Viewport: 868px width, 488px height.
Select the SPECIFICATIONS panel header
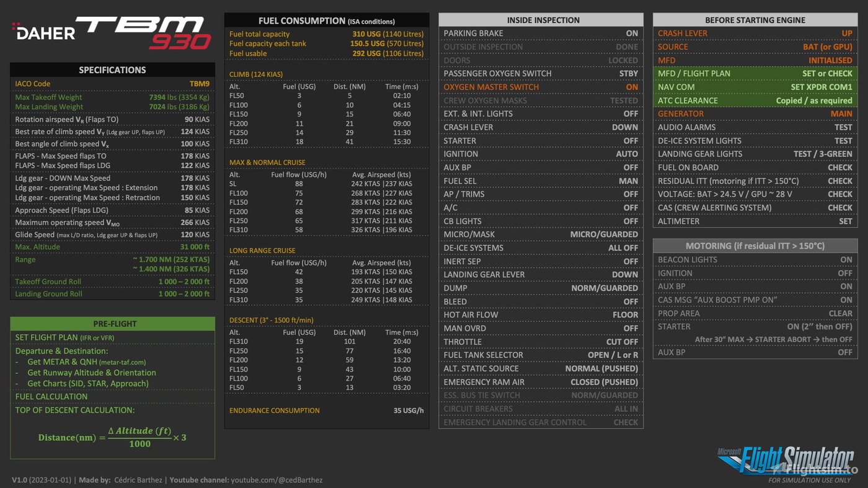click(x=112, y=69)
